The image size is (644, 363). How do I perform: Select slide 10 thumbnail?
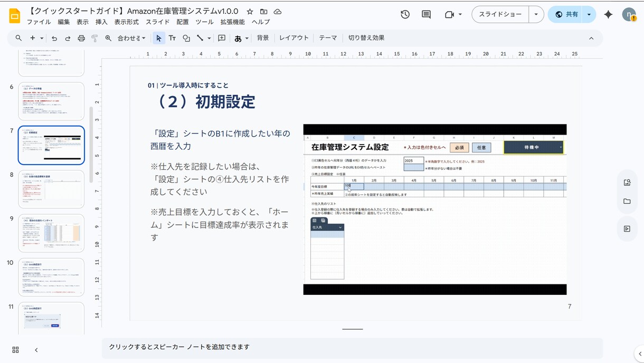[x=51, y=277]
